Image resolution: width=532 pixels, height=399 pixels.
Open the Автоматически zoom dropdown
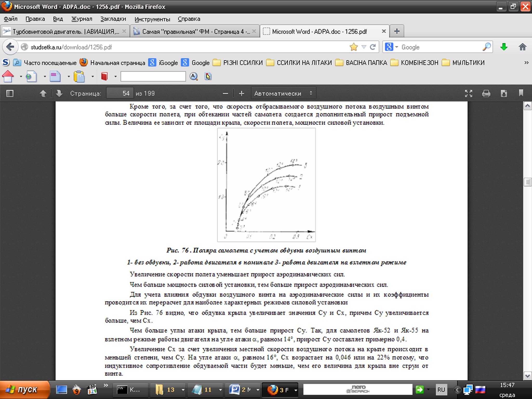pyautogui.click(x=283, y=93)
